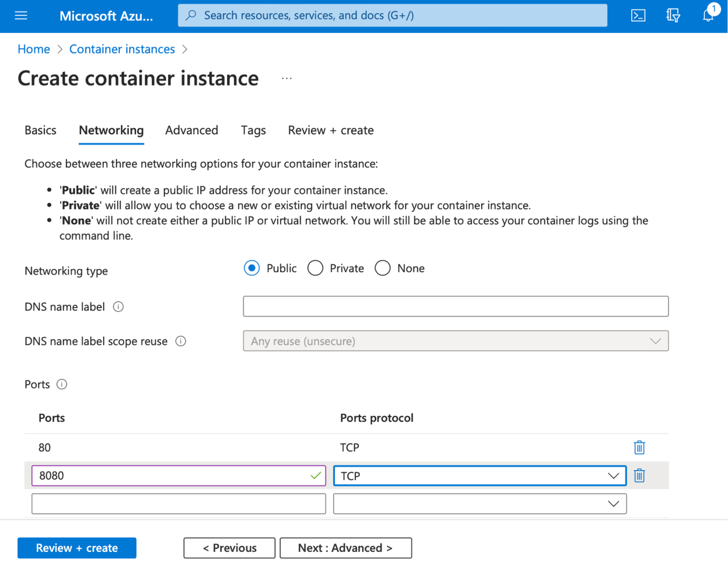Open the empty Ports protocol dropdown
Viewport: 728px width, 581px height.
tap(613, 503)
